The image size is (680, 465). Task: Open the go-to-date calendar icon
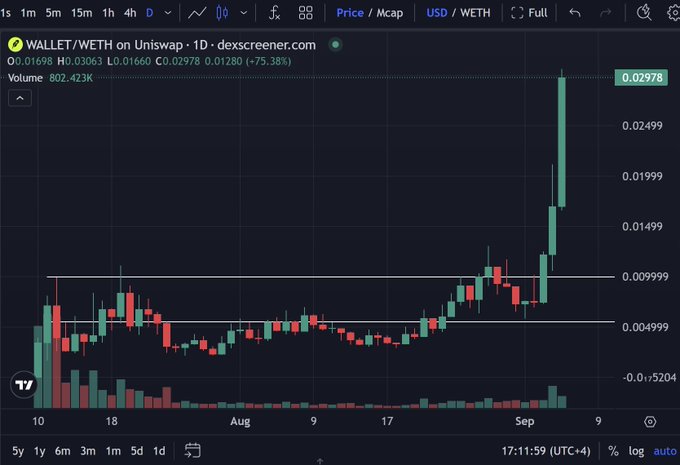point(193,451)
